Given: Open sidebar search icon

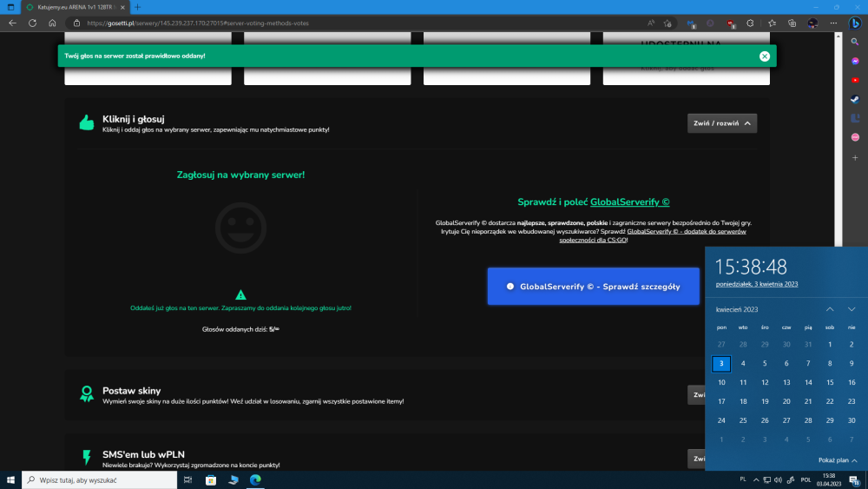Looking at the screenshot, I should point(855,42).
